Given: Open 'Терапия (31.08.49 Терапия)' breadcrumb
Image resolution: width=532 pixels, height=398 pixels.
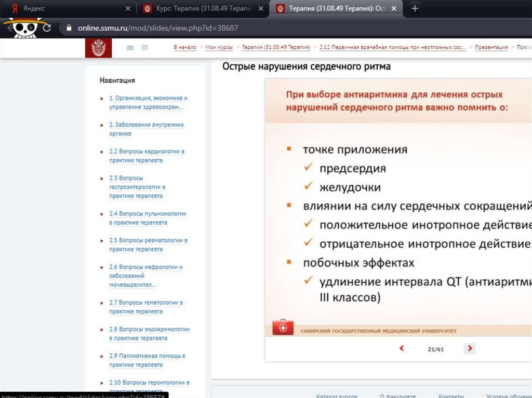Looking at the screenshot, I should click(276, 47).
